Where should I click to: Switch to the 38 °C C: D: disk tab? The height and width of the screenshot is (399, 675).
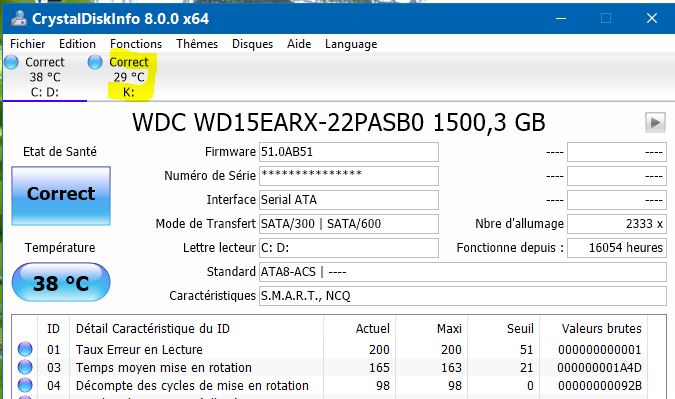45,77
